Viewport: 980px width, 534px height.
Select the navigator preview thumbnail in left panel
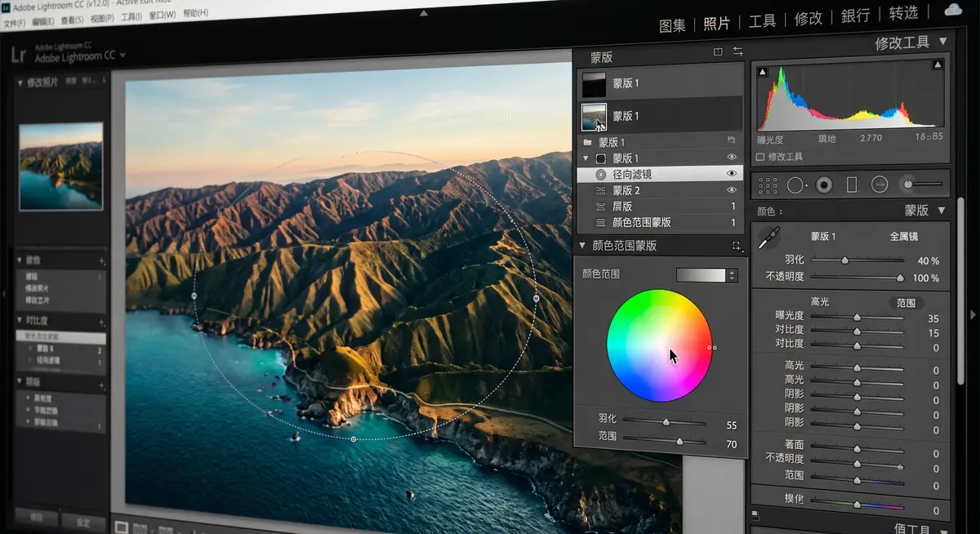pyautogui.click(x=61, y=167)
